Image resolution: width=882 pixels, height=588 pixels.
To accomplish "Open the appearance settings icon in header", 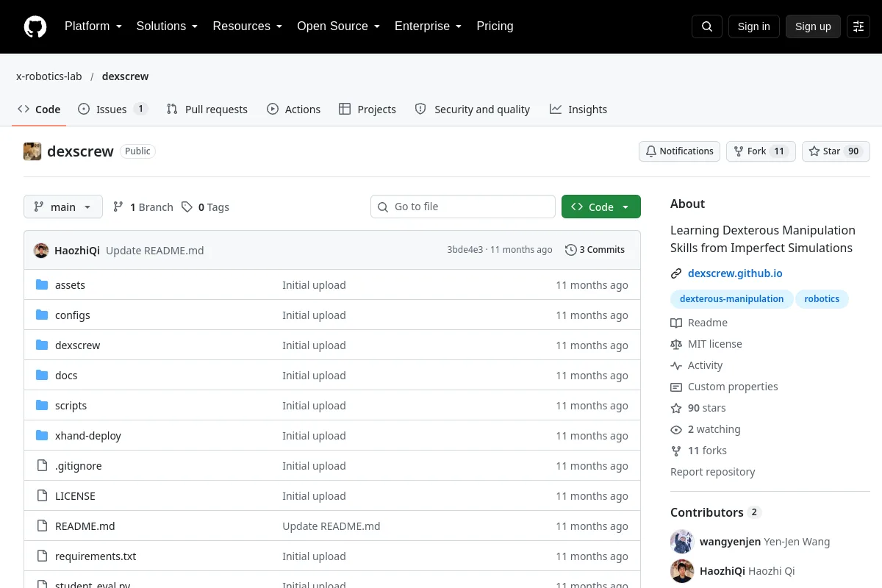I will [x=858, y=26].
